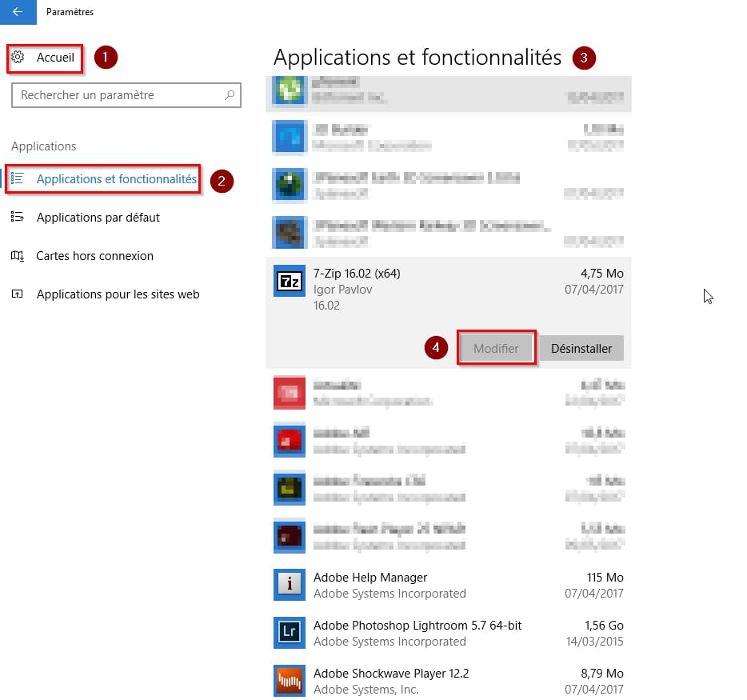
Task: Focus the 'Rechercher un paramètre' search field
Action: click(x=126, y=95)
